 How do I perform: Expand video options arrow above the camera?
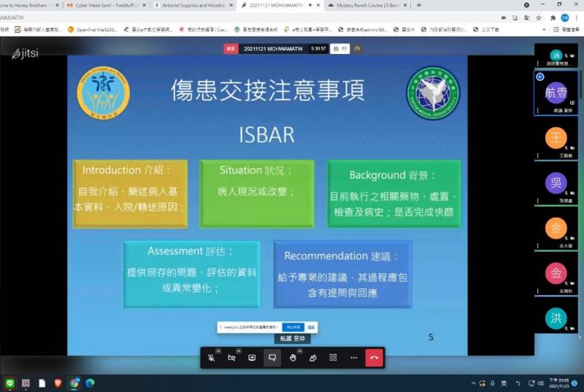coord(238,351)
